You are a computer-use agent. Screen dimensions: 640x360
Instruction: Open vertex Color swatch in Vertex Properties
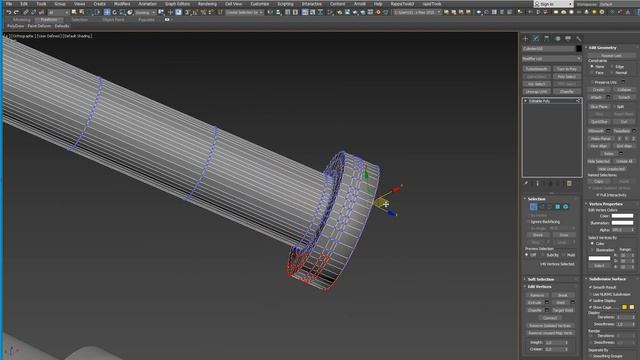tap(622, 216)
